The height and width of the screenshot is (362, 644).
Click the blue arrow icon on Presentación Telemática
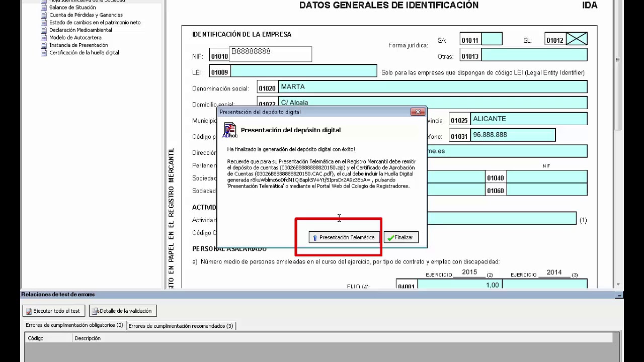315,238
